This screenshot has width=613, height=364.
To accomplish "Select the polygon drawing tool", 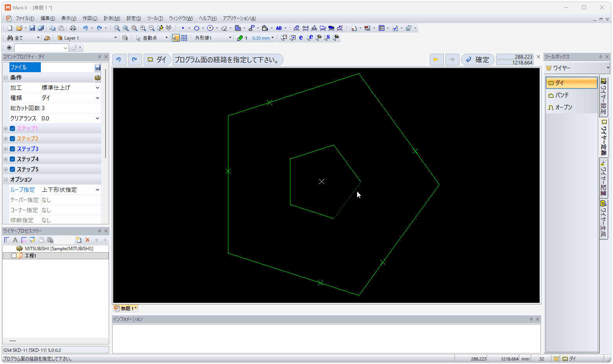I will click(197, 28).
